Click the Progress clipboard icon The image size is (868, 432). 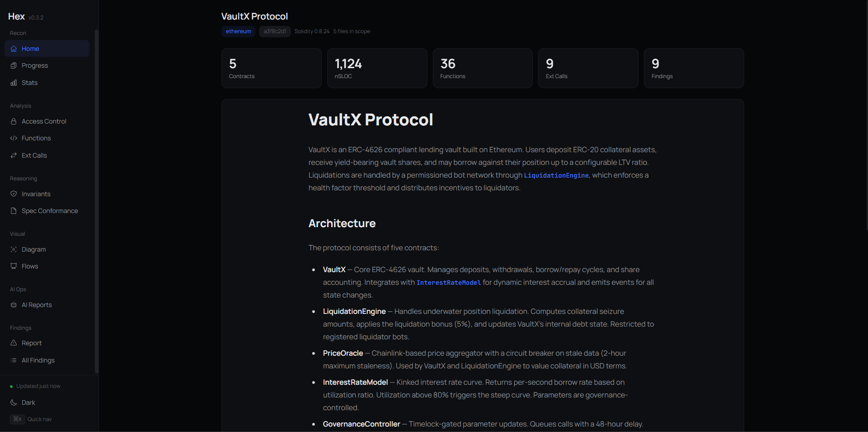[x=14, y=65]
